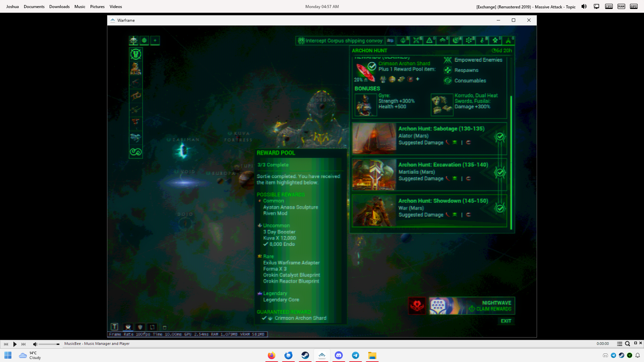
Task: Click the small window icon in the bottom toolbar
Action: coord(164,327)
